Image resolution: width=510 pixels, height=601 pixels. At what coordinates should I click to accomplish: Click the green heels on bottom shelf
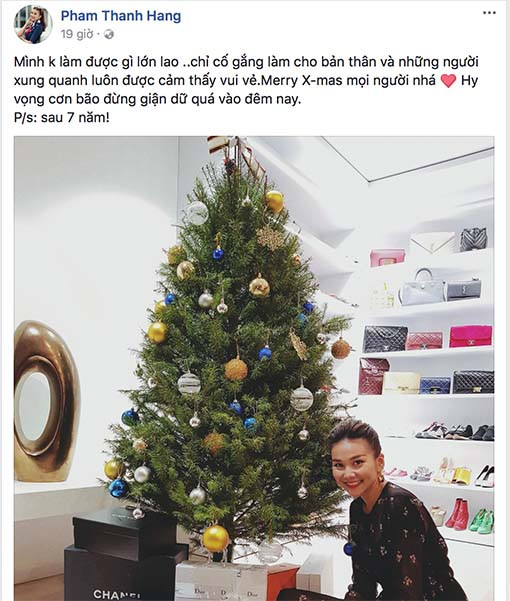tap(482, 520)
